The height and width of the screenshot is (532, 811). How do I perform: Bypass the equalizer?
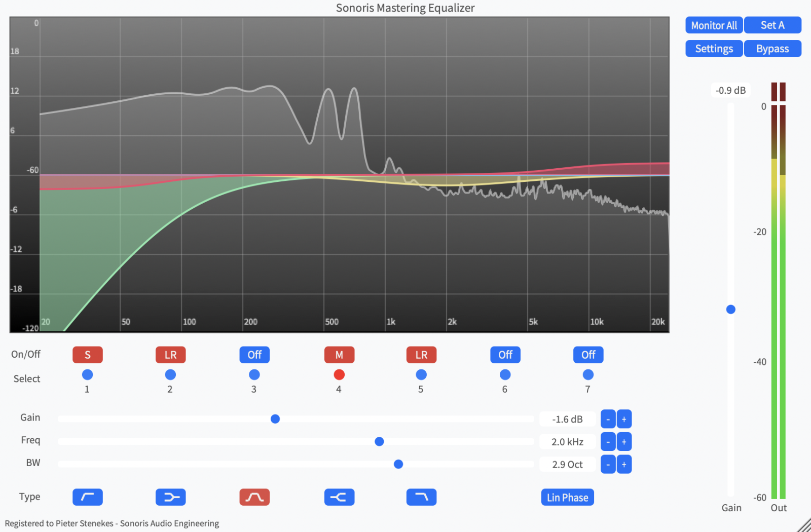click(x=772, y=48)
